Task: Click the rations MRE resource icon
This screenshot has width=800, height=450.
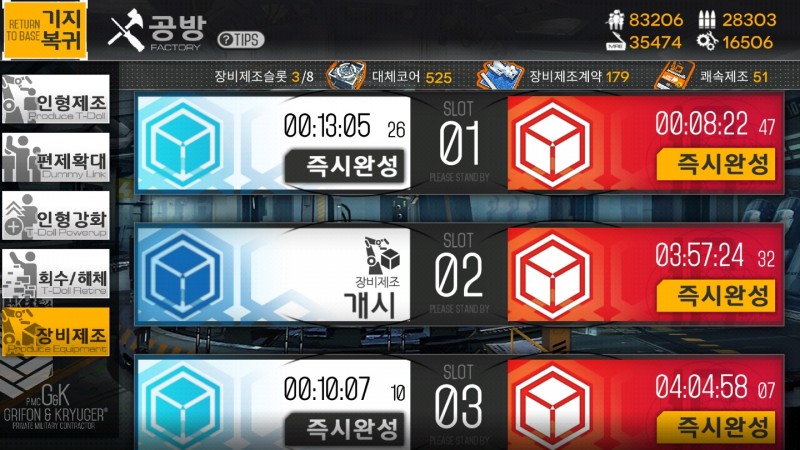Action: click(616, 42)
